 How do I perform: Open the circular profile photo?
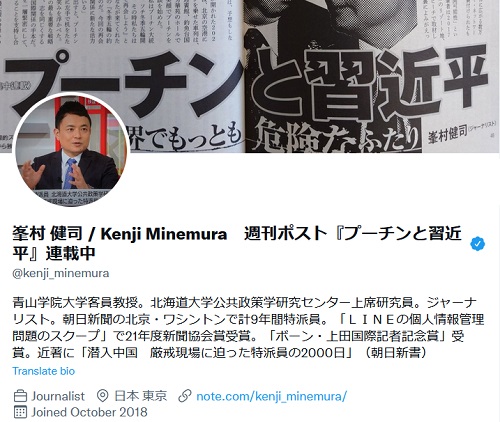pos(71,150)
